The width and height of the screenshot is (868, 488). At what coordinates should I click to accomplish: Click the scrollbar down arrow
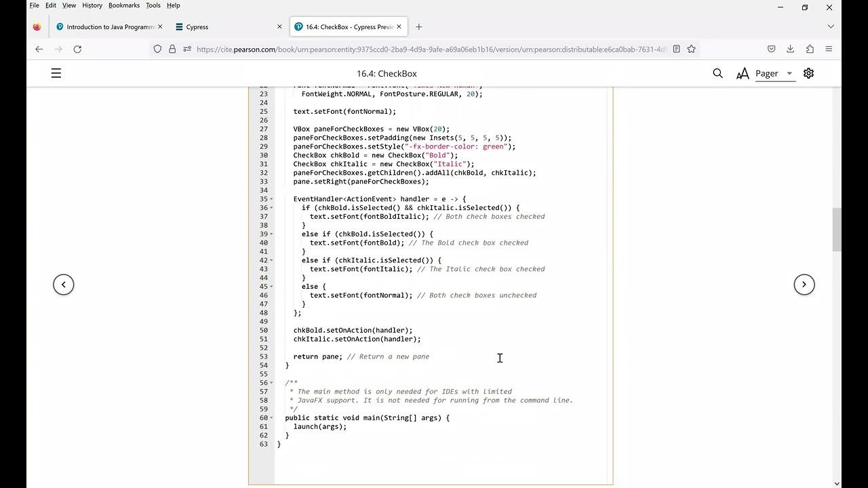tap(836, 484)
